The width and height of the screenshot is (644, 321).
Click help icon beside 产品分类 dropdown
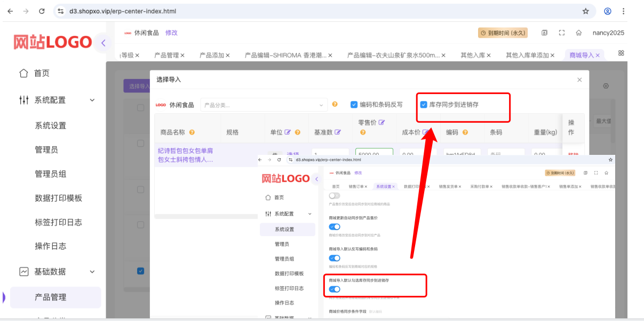coord(335,105)
